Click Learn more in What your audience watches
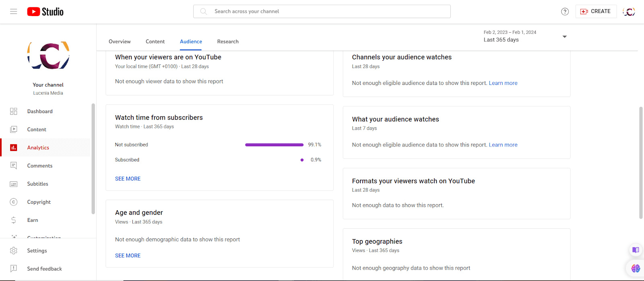 (x=503, y=145)
